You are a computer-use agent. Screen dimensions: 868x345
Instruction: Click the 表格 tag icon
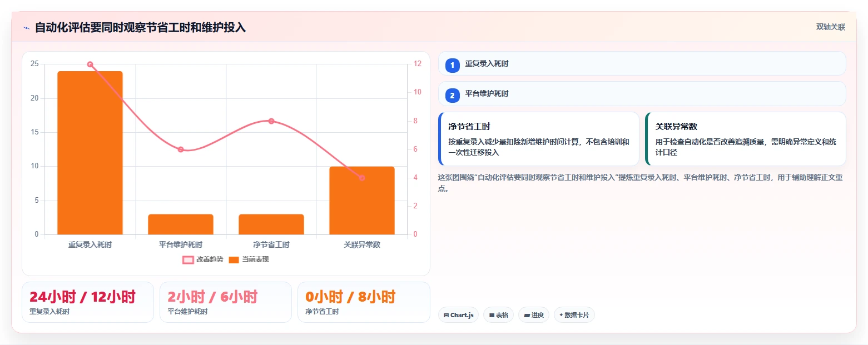[492, 315]
